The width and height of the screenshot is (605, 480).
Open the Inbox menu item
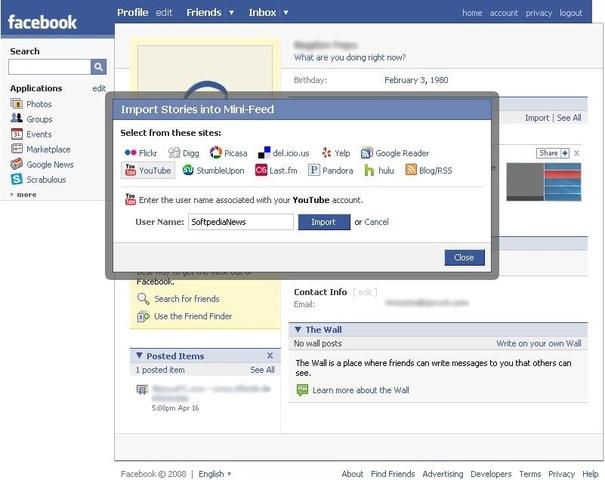(262, 12)
